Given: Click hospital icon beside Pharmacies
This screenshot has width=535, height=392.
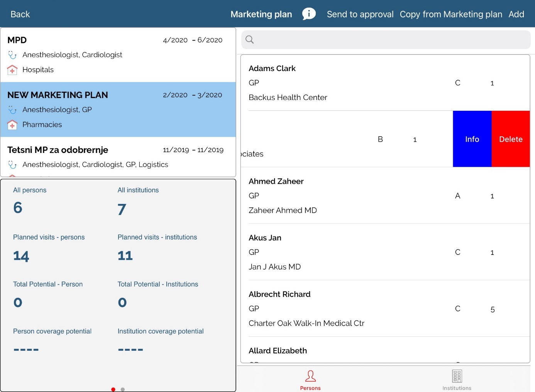Looking at the screenshot, I should (12, 125).
